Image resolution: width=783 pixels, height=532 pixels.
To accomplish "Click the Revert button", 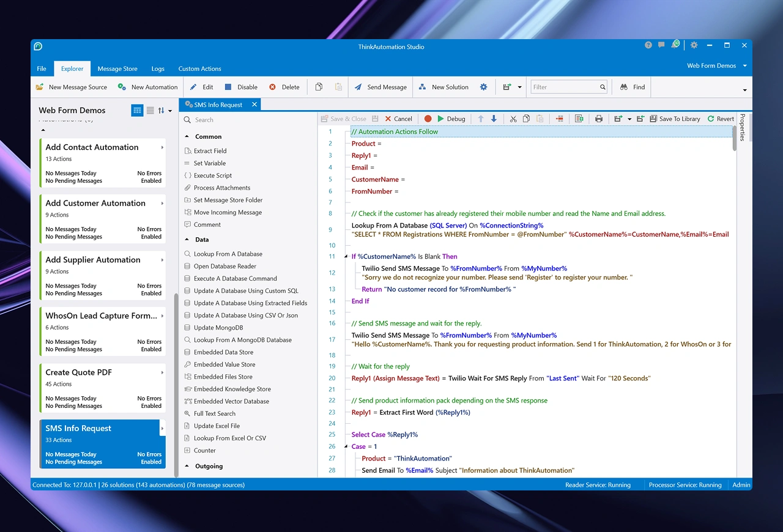I will click(721, 119).
